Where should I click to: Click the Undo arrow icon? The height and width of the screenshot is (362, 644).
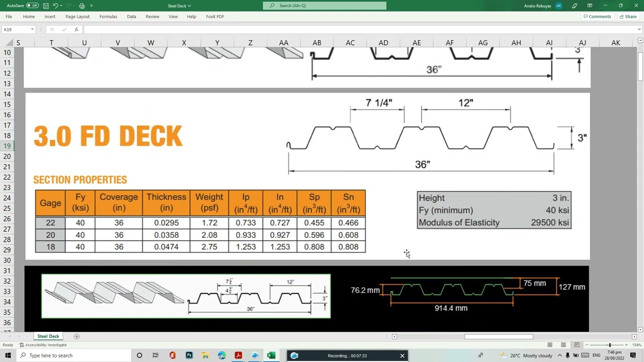55,6
